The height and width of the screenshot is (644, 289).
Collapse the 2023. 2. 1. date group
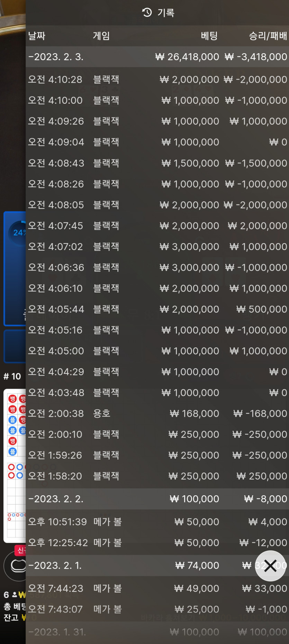(x=157, y=565)
